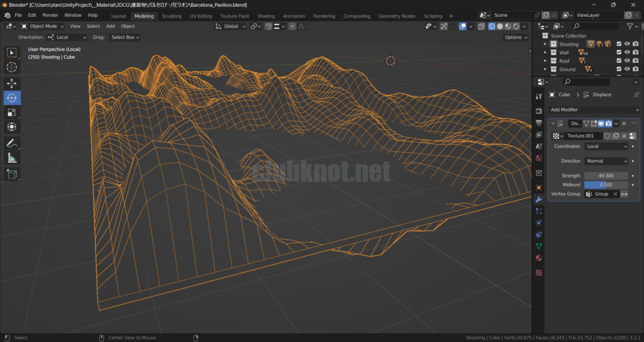Expand the Ground collection in outliner
The width and height of the screenshot is (644, 342).
[545, 70]
